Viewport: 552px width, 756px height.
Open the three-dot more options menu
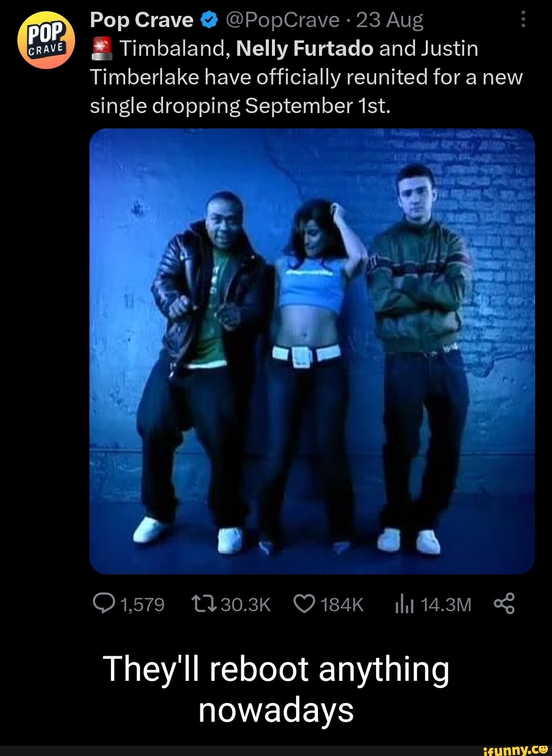point(522,20)
